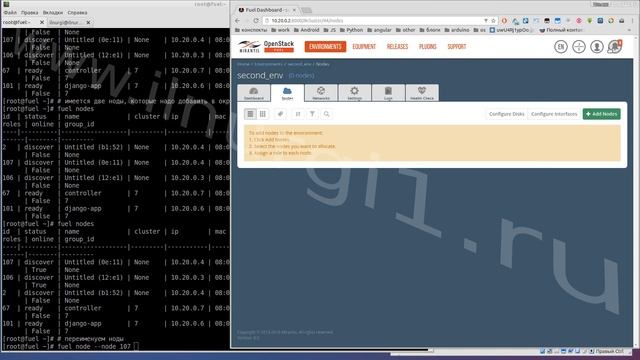
Task: Open Networks tab of second_env
Action: pos(321,93)
